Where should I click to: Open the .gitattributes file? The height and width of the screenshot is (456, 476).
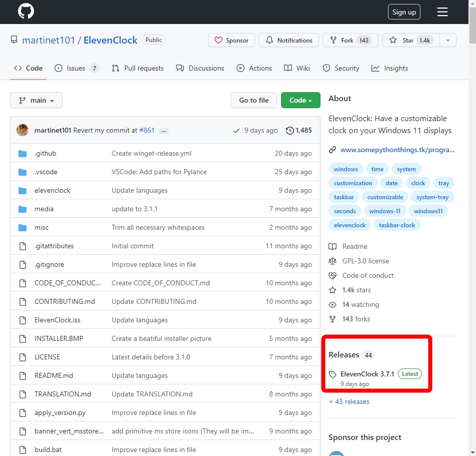pos(54,246)
